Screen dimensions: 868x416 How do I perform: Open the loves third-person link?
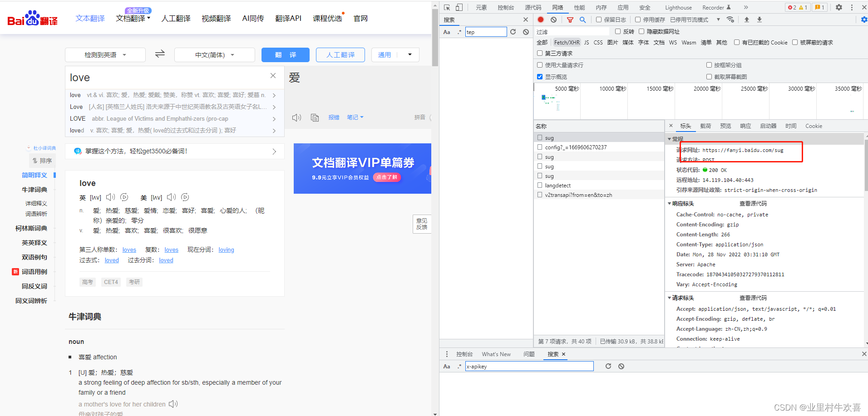129,250
